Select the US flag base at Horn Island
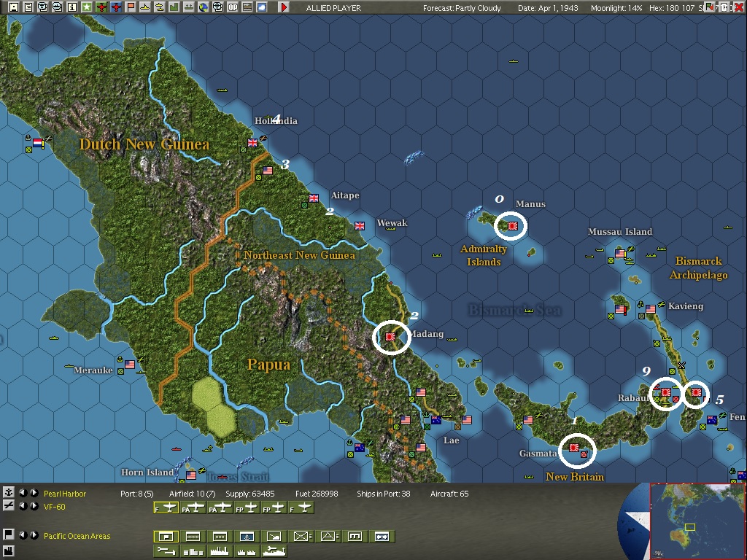The width and height of the screenshot is (747, 560). [x=191, y=475]
